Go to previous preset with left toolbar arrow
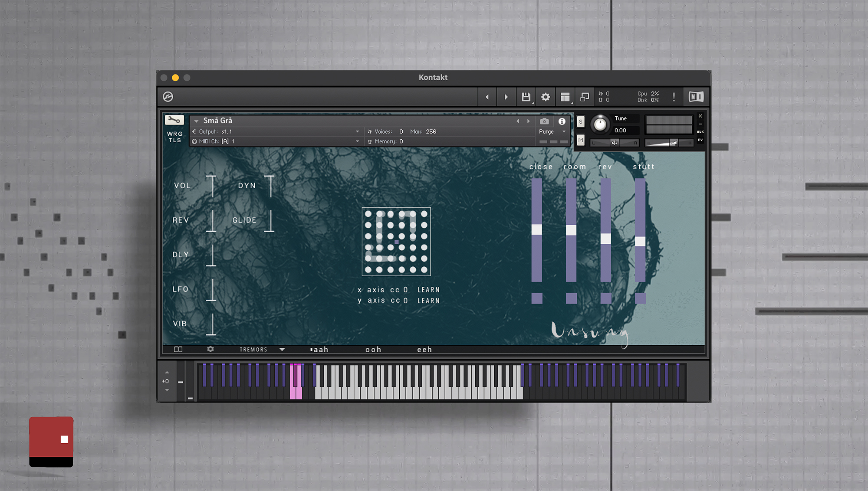This screenshot has width=868, height=491. [x=487, y=97]
